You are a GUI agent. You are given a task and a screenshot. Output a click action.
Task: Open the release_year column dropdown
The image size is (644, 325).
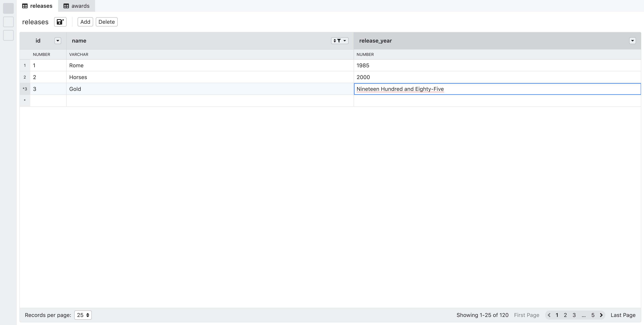(633, 41)
